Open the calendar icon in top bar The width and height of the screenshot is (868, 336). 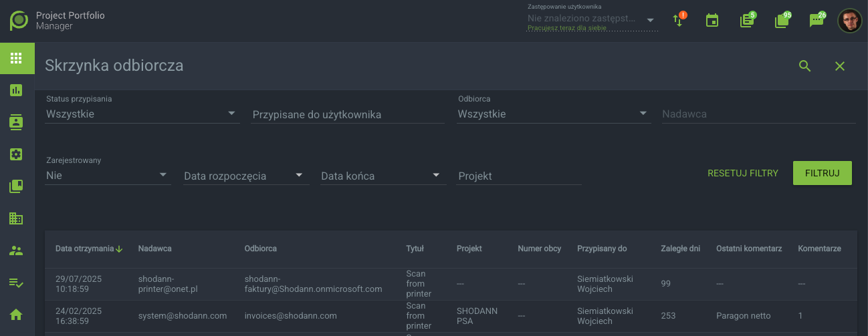click(712, 21)
